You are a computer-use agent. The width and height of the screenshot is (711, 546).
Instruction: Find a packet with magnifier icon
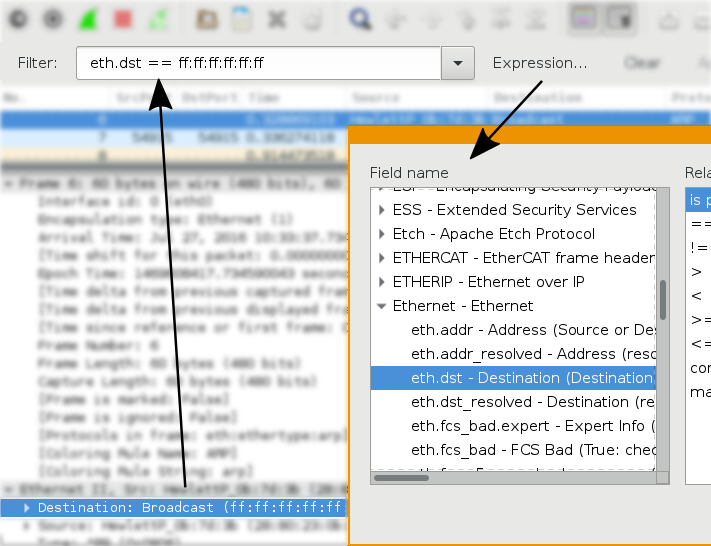[360, 20]
